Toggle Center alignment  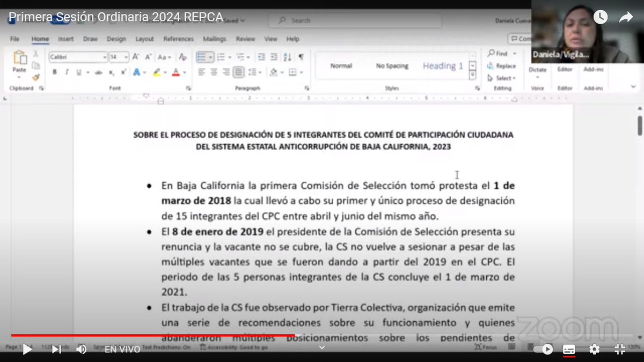(x=214, y=72)
